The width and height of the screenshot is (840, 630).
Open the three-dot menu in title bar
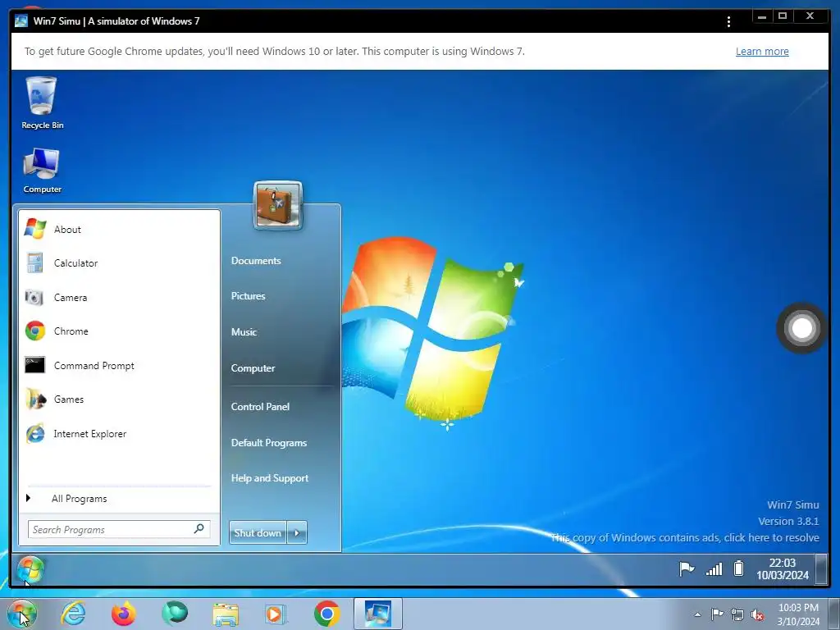[728, 21]
